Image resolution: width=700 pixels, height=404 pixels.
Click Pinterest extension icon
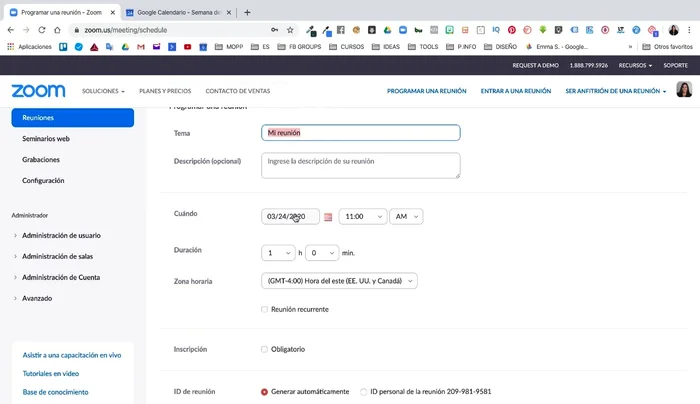click(512, 30)
